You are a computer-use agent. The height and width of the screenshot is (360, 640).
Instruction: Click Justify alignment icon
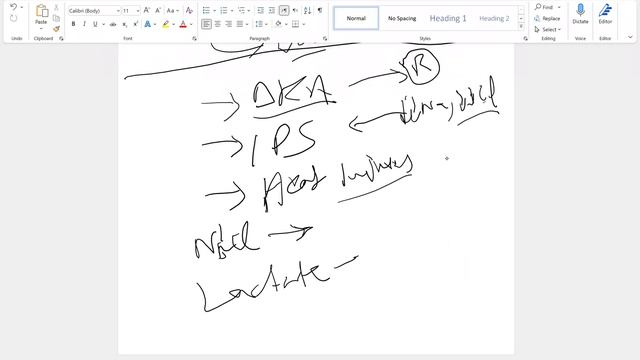[240, 24]
